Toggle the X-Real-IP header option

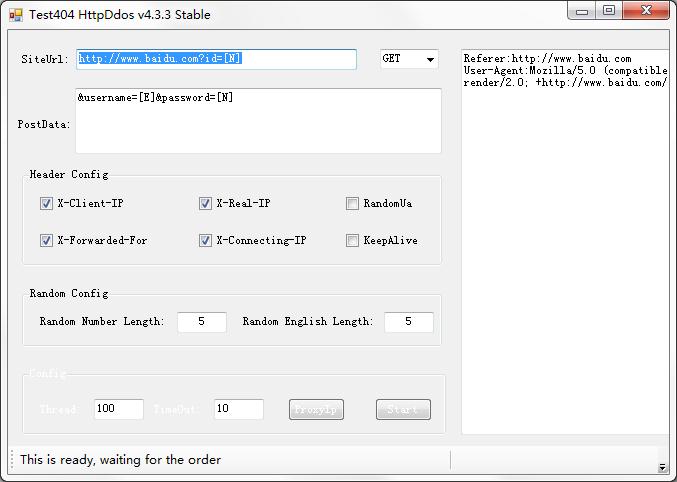point(205,203)
